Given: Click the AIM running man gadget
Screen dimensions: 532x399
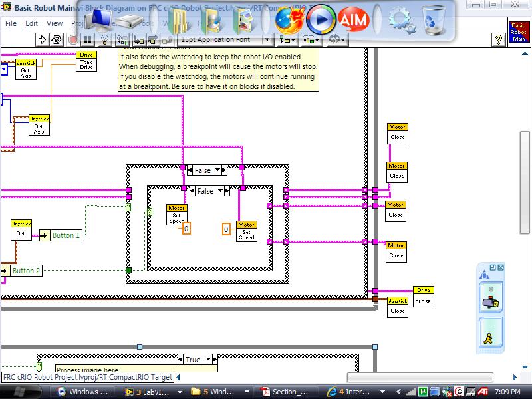Looking at the screenshot, I should tap(491, 332).
